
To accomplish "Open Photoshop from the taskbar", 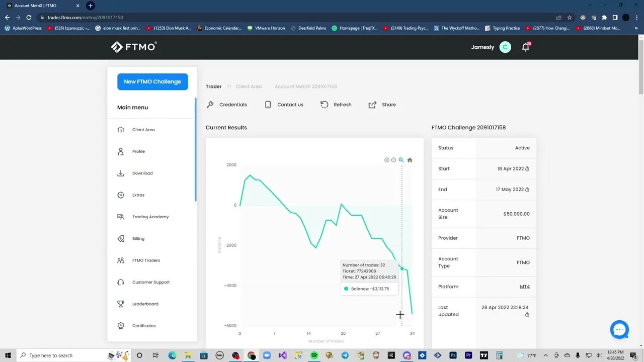I will pos(453,355).
